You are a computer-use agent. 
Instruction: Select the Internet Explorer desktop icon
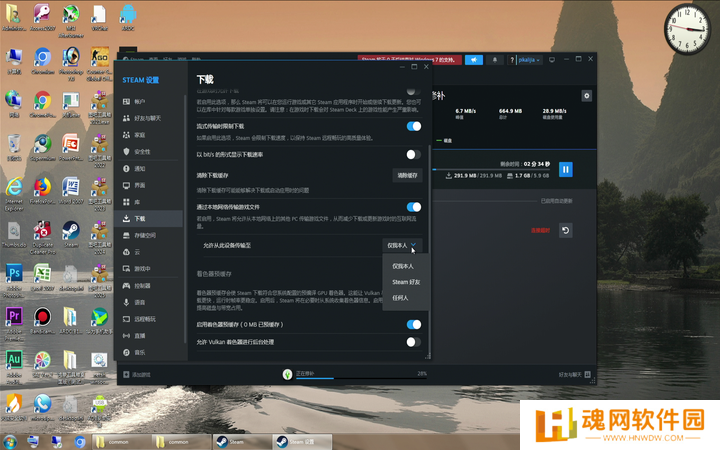(14, 194)
